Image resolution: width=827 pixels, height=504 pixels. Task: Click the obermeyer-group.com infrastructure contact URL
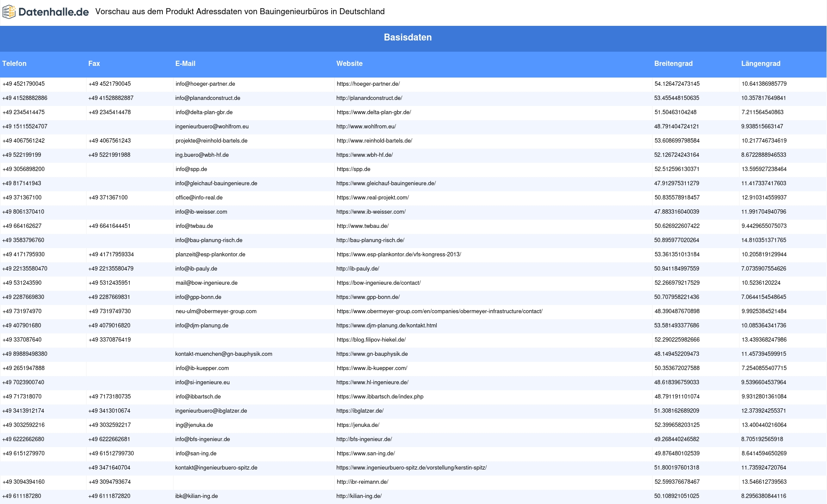point(440,311)
